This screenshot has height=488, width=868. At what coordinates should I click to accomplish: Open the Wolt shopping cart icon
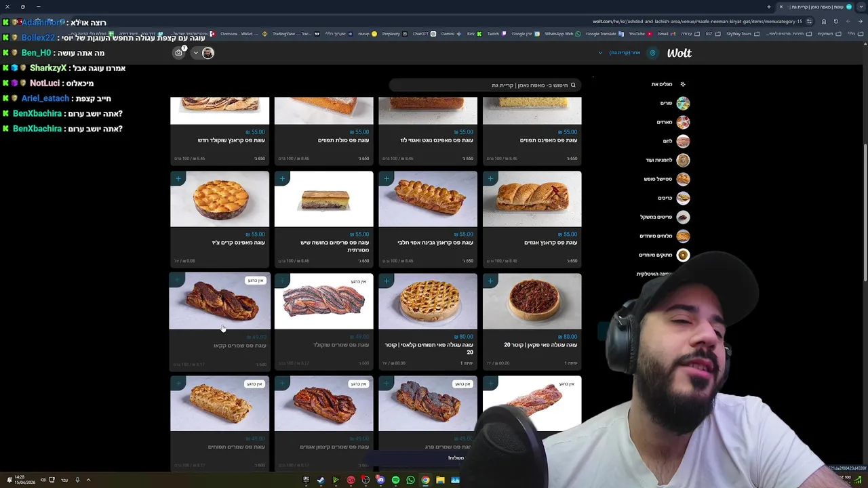pos(179,53)
